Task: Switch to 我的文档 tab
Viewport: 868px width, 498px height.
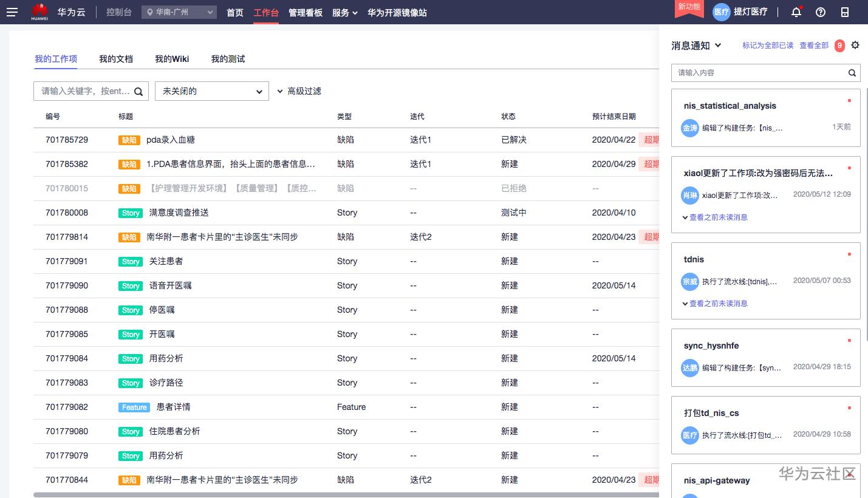Action: (x=116, y=59)
